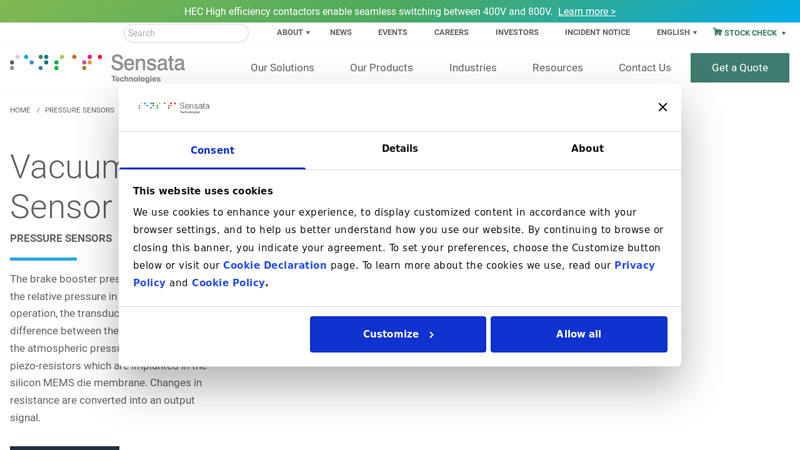Open the Cookie Policy link

pyautogui.click(x=228, y=283)
